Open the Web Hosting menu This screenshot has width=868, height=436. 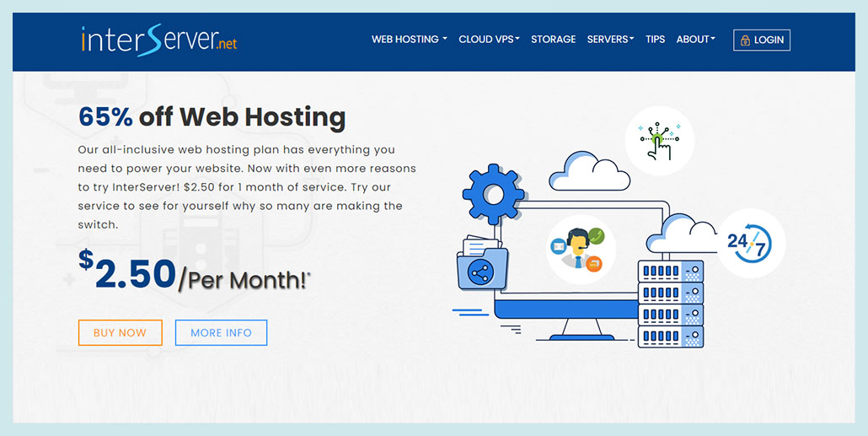coord(409,40)
